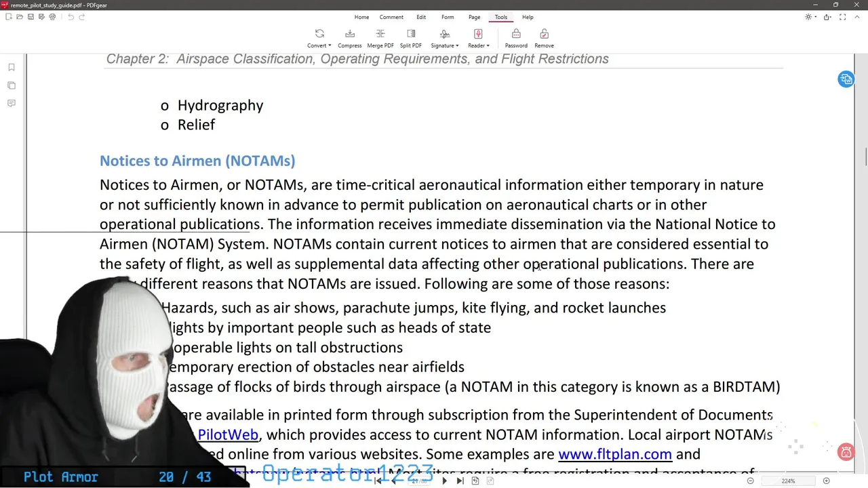Click the Remove password tool
The width and height of the screenshot is (868, 488).
[544, 39]
